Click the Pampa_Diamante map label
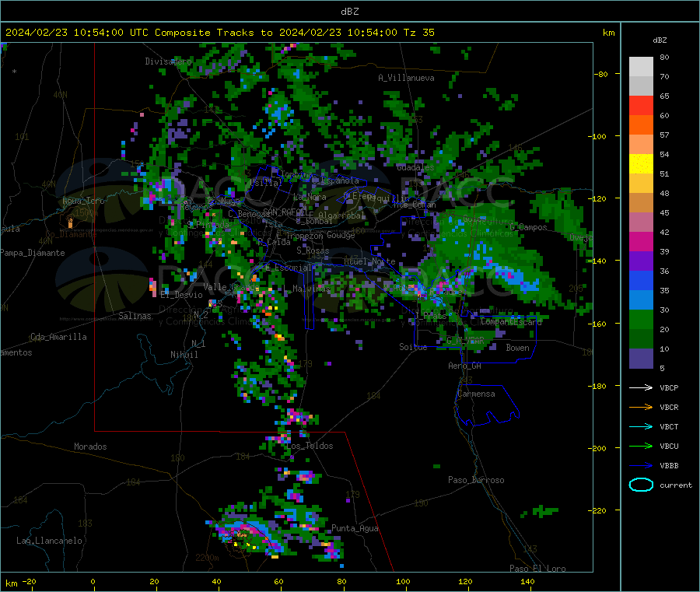 click(32, 253)
